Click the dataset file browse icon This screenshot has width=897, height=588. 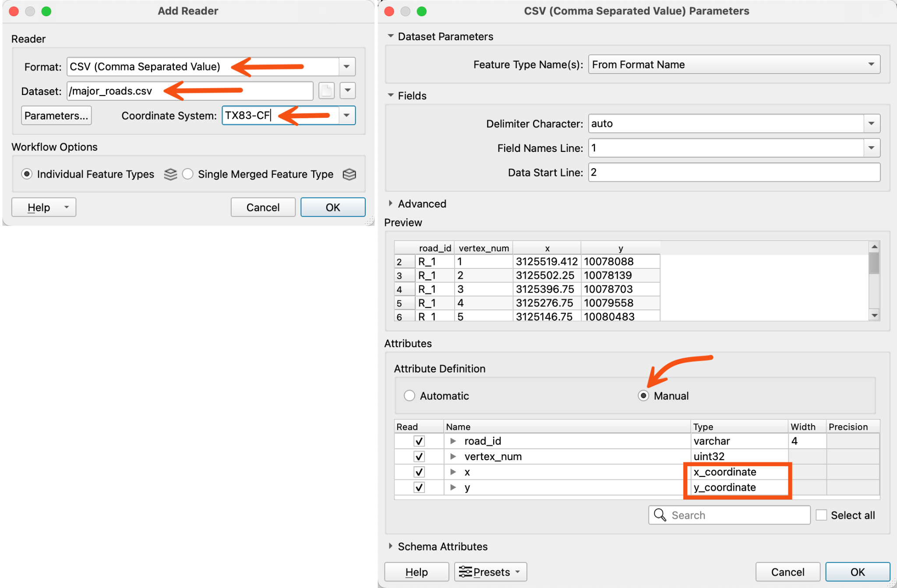pos(326,91)
